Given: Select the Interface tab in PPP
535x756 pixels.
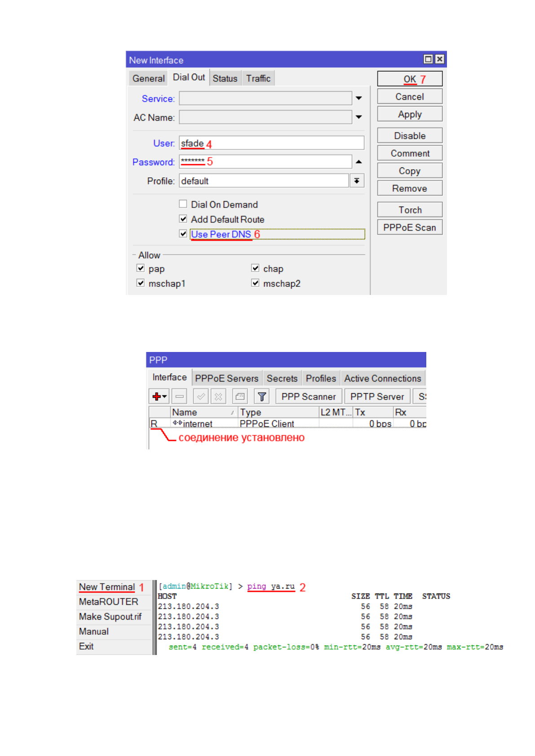Looking at the screenshot, I should coord(169,378).
